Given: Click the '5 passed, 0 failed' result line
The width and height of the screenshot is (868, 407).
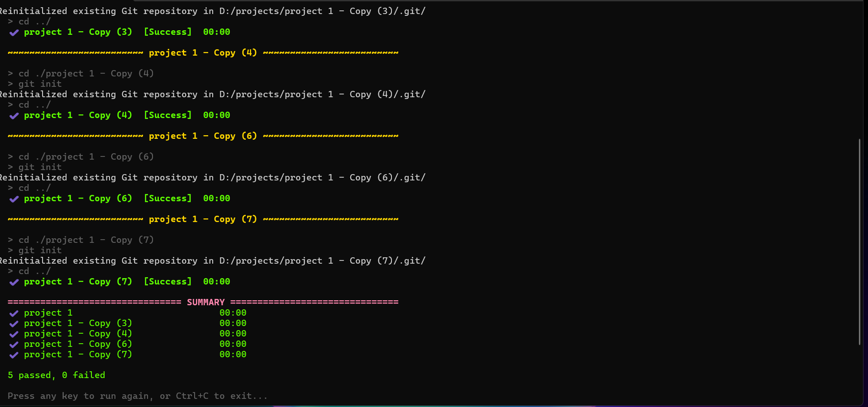Looking at the screenshot, I should point(57,375).
